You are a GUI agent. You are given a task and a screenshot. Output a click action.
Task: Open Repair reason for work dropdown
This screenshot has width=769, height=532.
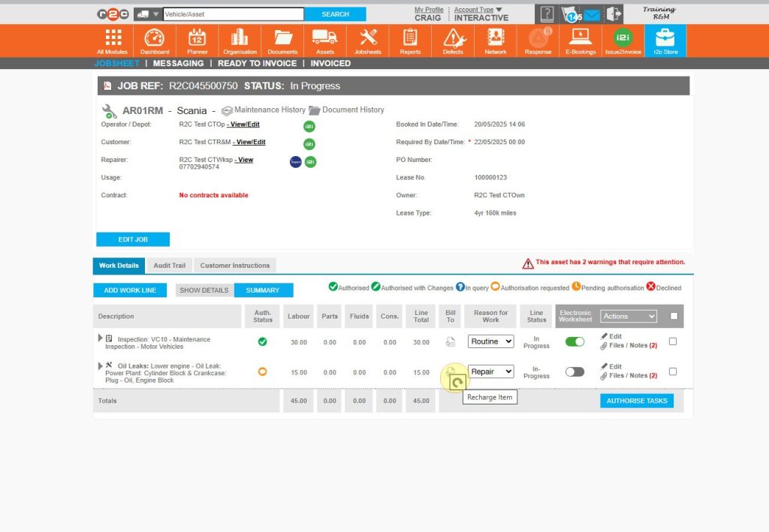pos(491,371)
